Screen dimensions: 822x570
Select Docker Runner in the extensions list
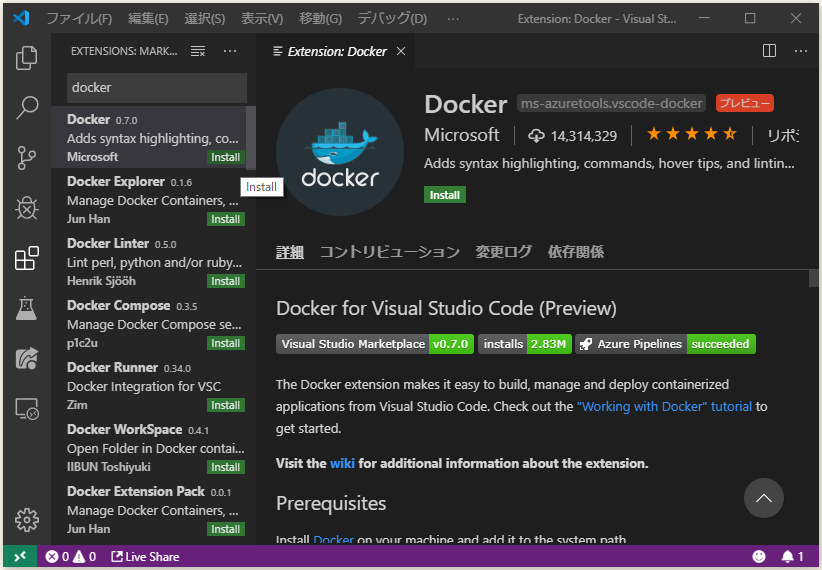[x=152, y=385]
